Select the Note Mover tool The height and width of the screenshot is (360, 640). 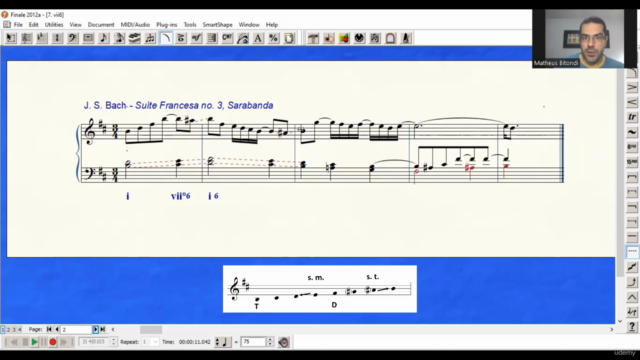(329, 38)
